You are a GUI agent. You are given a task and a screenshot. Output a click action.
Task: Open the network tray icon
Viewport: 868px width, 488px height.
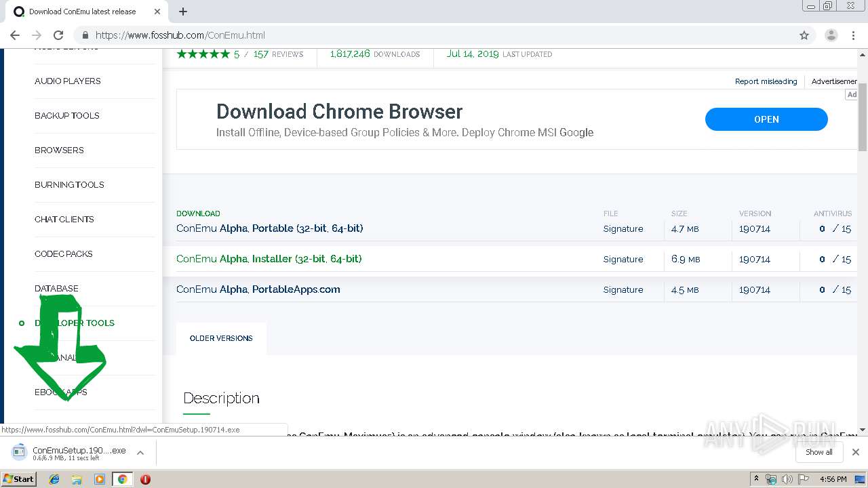771,479
